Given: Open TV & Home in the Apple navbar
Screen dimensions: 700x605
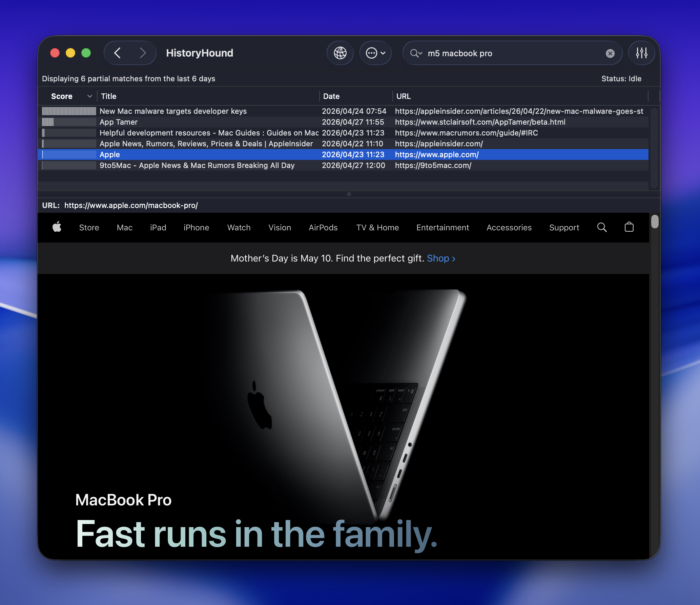Looking at the screenshot, I should click(377, 228).
